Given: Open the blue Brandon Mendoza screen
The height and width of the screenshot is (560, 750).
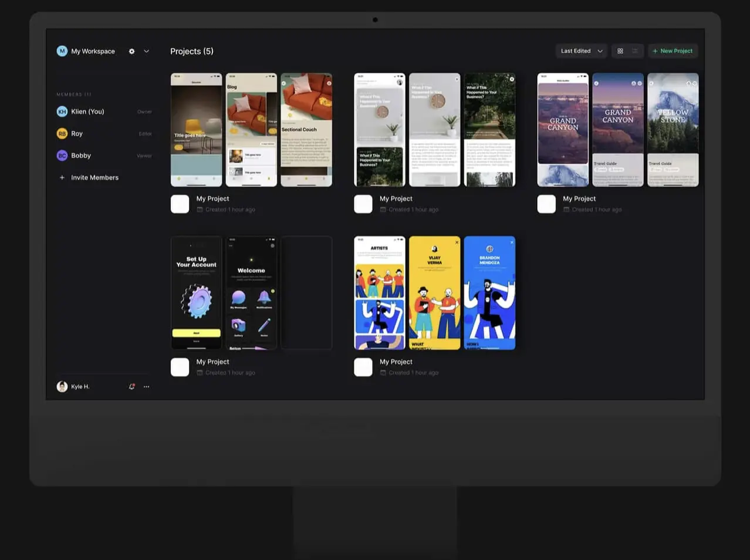Looking at the screenshot, I should [x=490, y=293].
